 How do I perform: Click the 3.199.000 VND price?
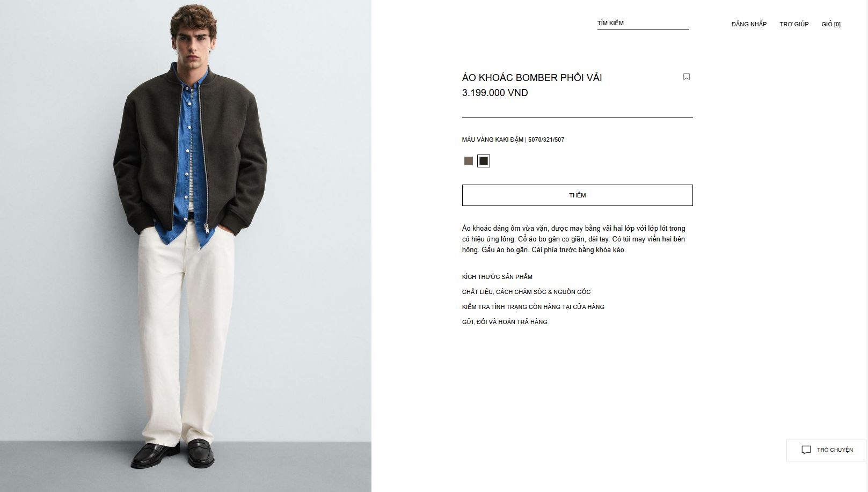coord(495,93)
